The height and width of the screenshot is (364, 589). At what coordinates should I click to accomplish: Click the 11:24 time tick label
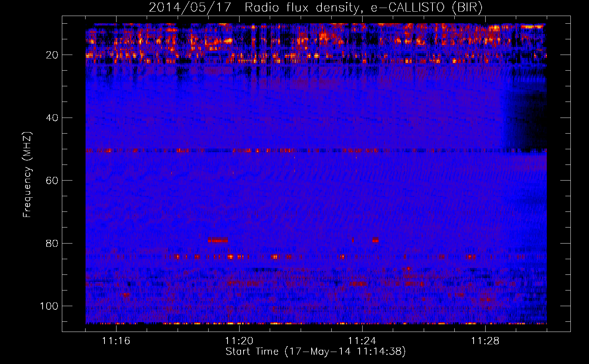pyautogui.click(x=362, y=341)
